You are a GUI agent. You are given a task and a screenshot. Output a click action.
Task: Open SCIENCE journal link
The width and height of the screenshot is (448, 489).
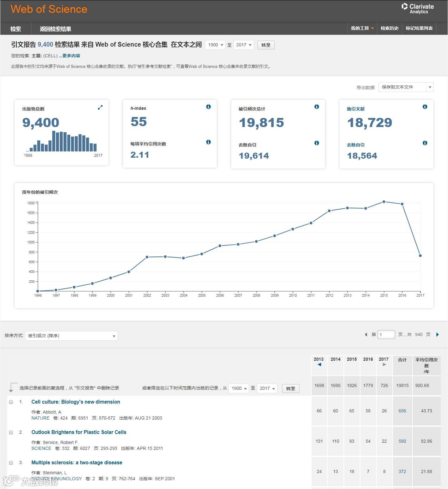point(41,448)
